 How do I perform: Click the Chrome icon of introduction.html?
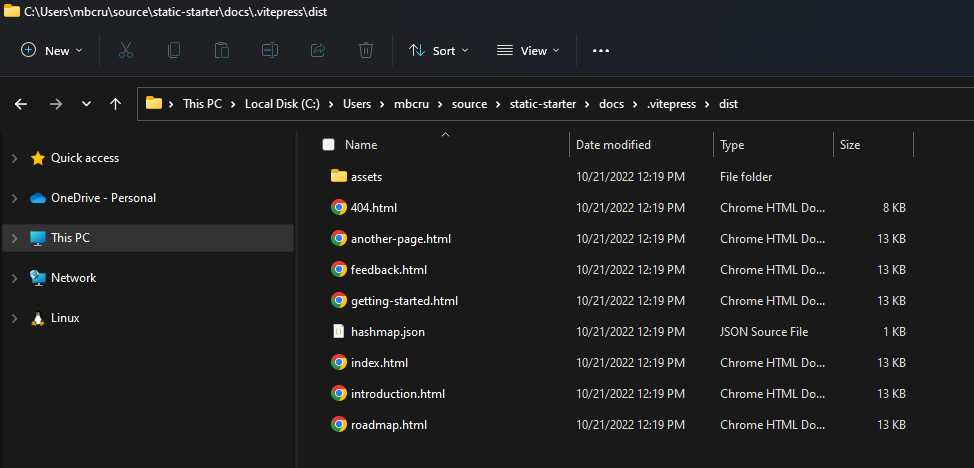point(339,394)
